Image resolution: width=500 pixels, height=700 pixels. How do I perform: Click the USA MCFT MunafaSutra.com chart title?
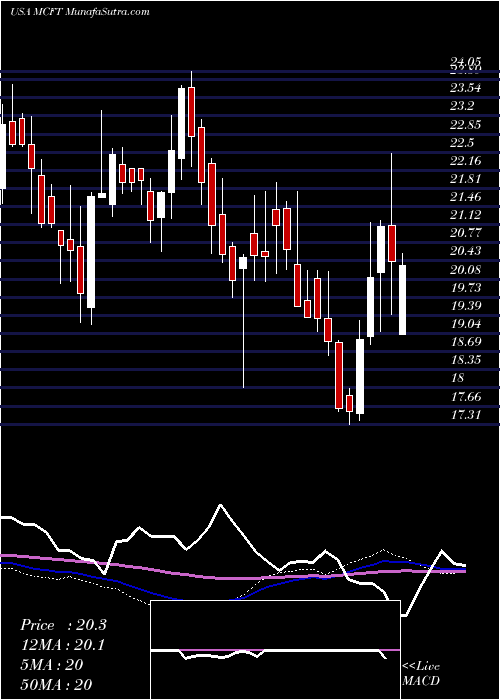[x=79, y=12]
